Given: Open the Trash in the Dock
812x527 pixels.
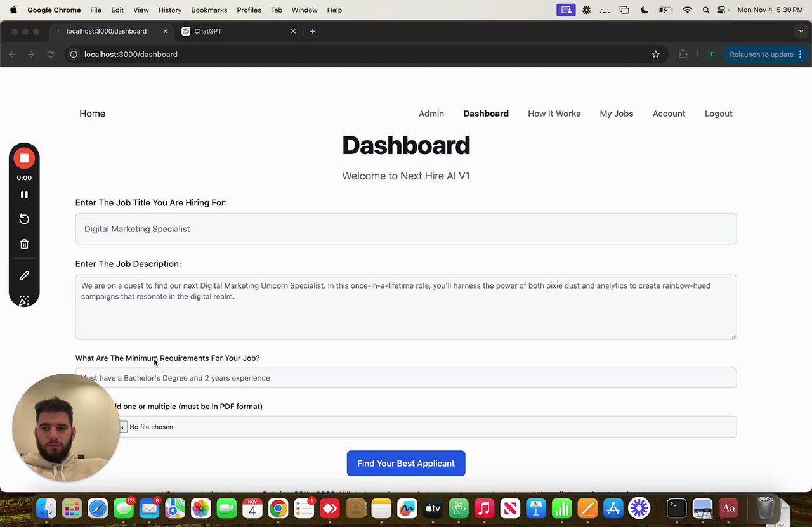Looking at the screenshot, I should click(x=766, y=508).
